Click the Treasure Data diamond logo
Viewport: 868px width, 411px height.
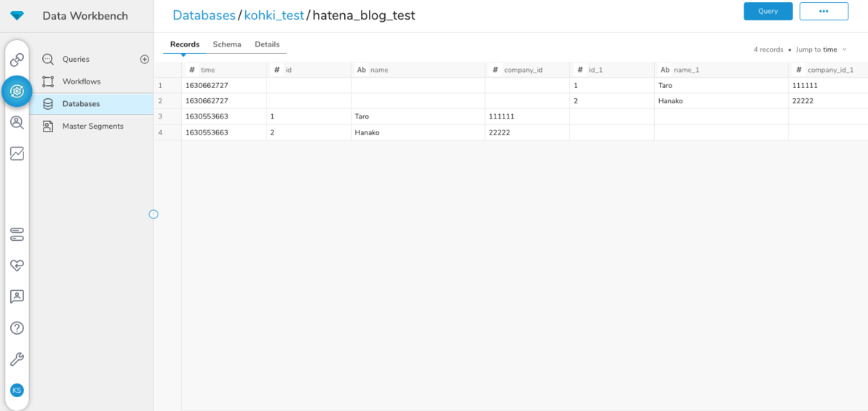click(17, 15)
